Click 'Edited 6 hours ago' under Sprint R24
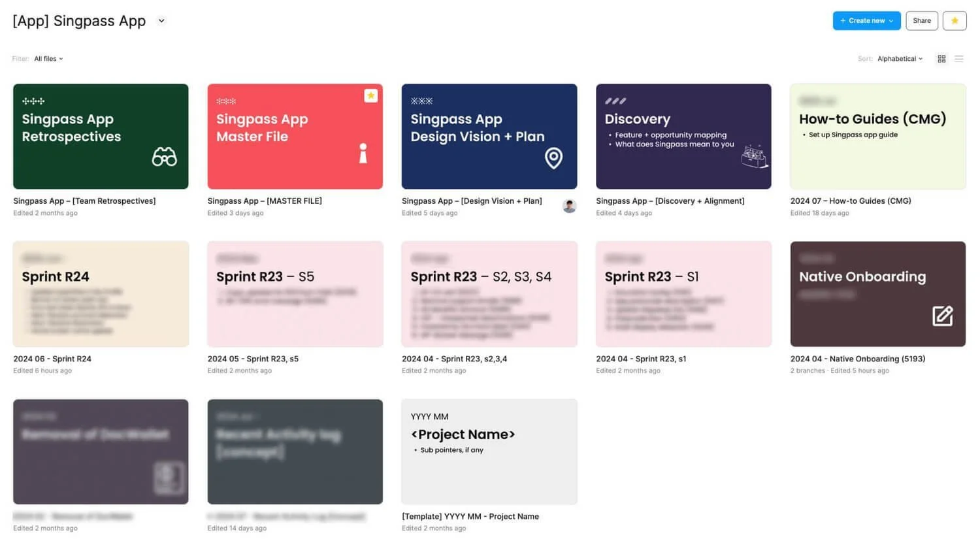The height and width of the screenshot is (539, 980). [x=42, y=370]
